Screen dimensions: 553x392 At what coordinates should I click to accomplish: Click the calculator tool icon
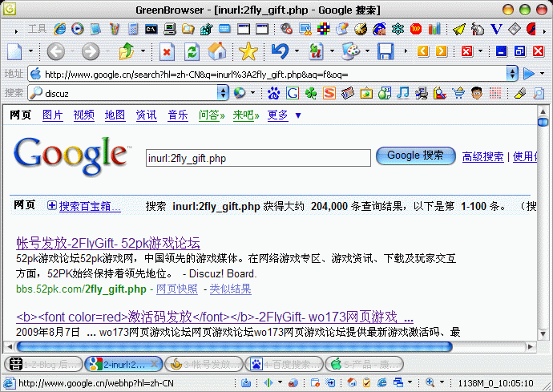[133, 29]
